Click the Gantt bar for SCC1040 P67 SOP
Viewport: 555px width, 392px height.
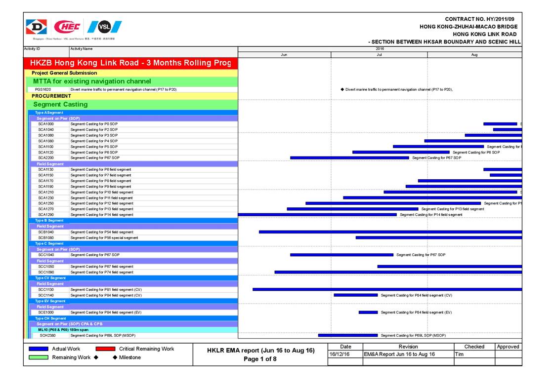pos(342,255)
